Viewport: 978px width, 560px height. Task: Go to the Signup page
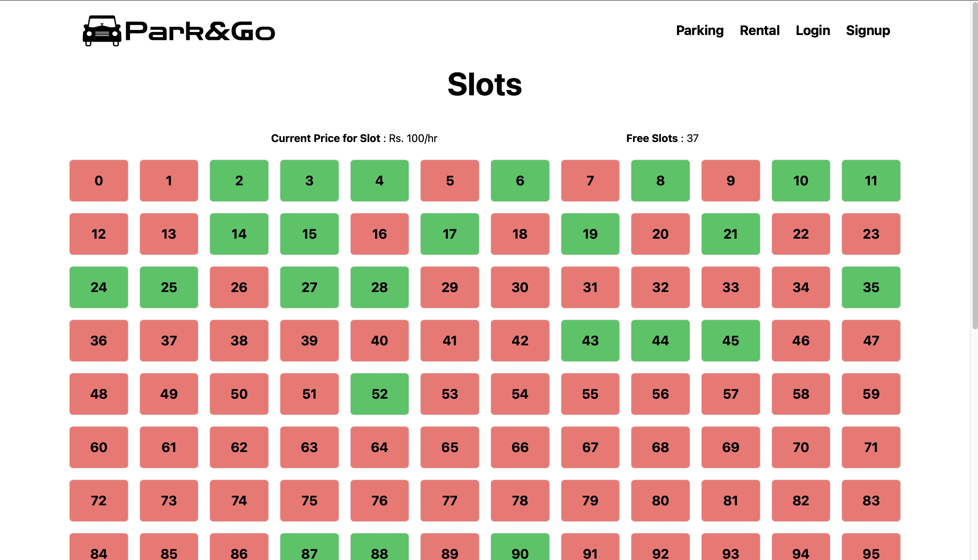click(x=868, y=31)
